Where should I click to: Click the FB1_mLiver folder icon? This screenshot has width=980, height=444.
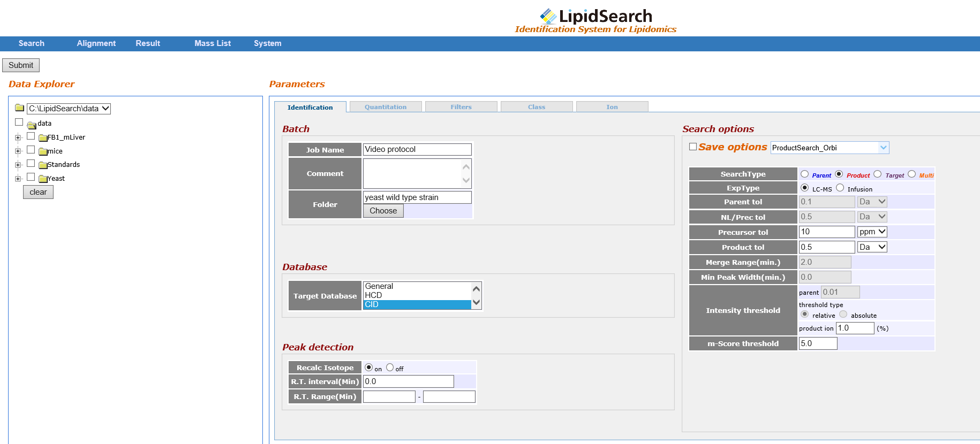pyautogui.click(x=43, y=138)
